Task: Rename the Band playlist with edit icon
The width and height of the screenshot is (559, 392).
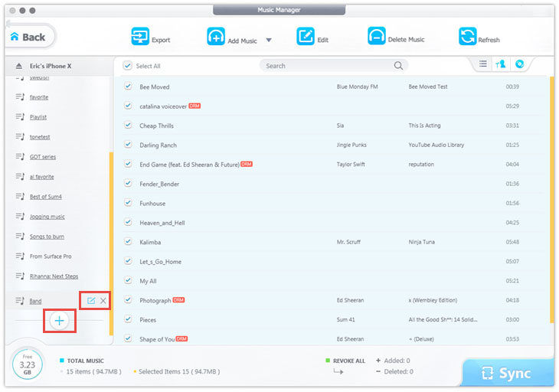Action: 91,301
